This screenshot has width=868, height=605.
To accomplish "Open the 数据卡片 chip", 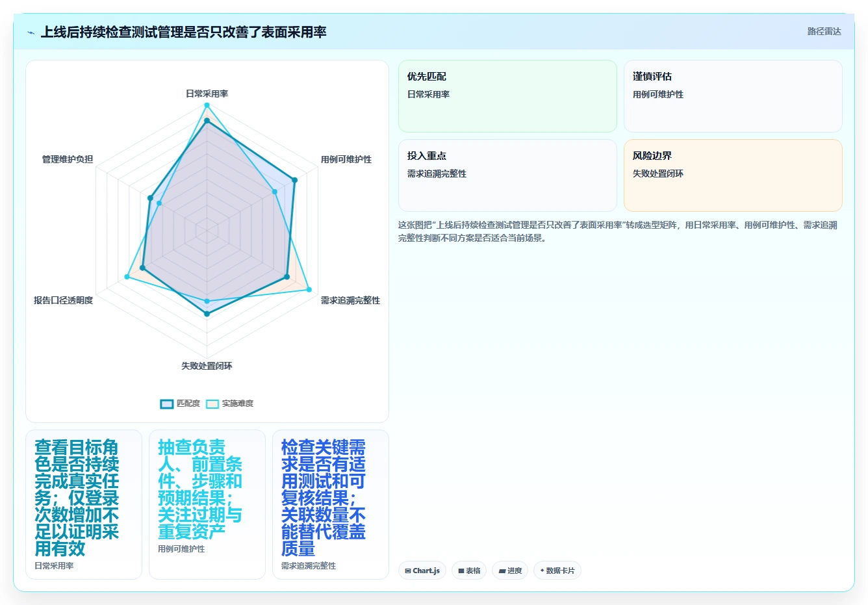I will click(x=557, y=571).
